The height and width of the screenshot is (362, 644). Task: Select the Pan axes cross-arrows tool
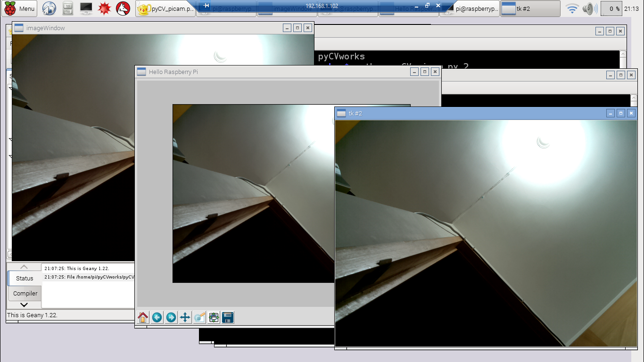tap(185, 318)
